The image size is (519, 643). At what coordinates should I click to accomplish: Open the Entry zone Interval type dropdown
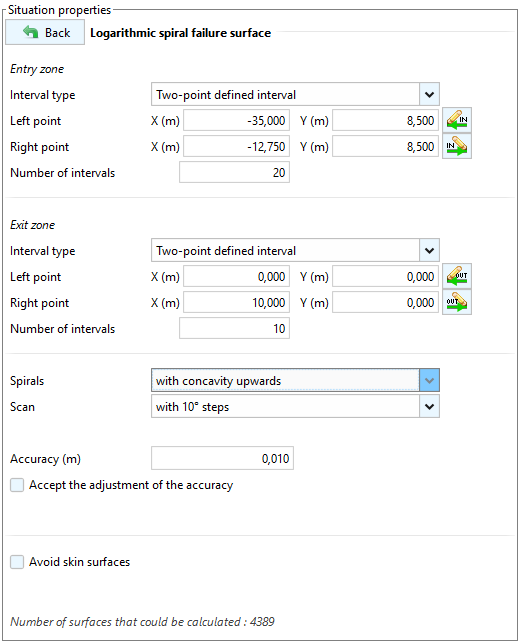295,94
